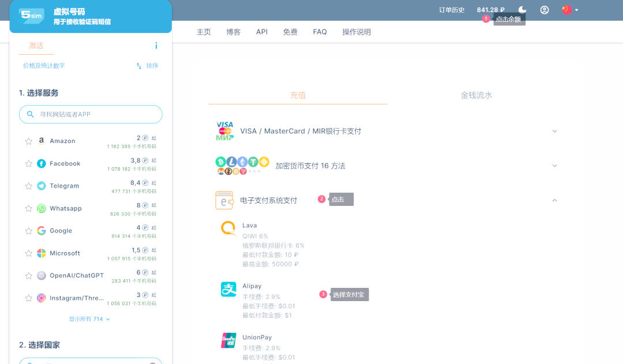Image resolution: width=623 pixels, height=364 pixels.
Task: Collapse the 电子支付系统支付 section
Action: [555, 200]
